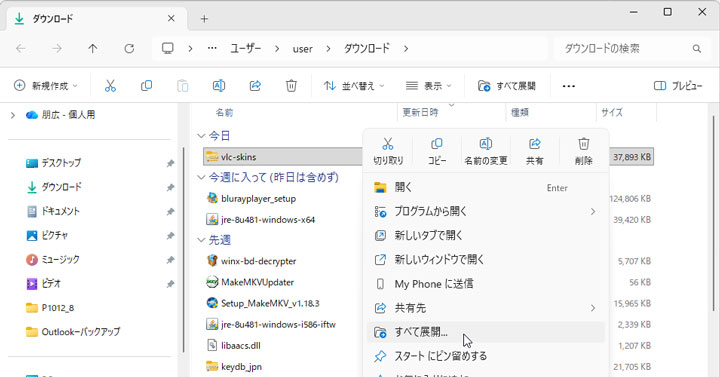Click the pin icon beside ドキュメント
Image resolution: width=720 pixels, height=377 pixels.
[170, 211]
